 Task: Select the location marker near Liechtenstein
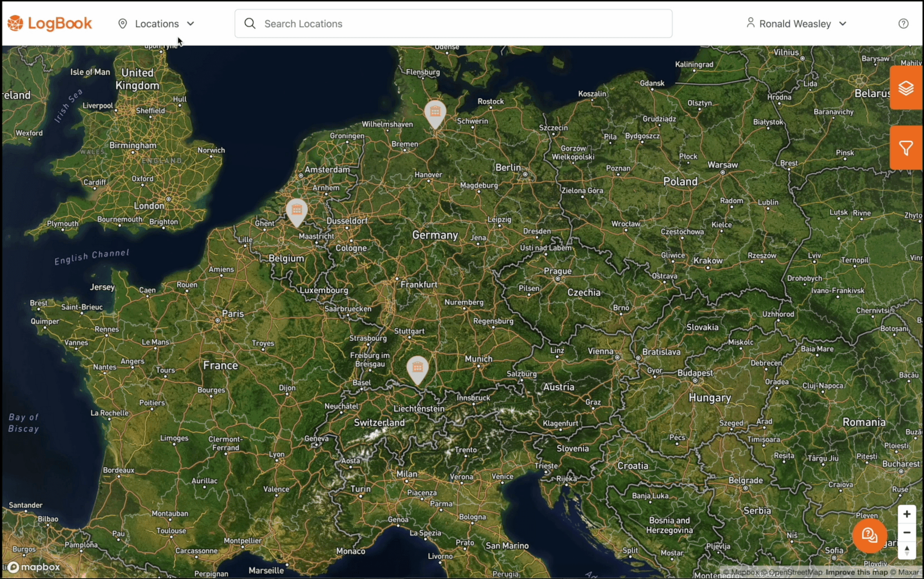pos(418,368)
